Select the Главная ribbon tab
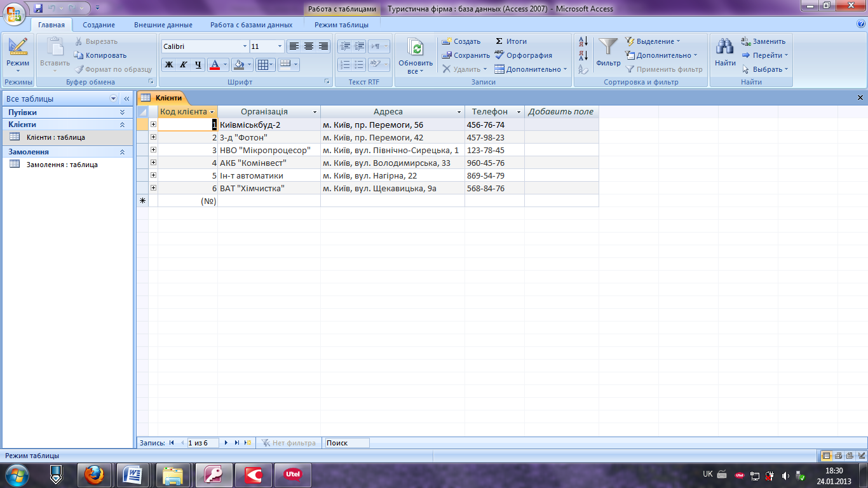 tap(51, 25)
